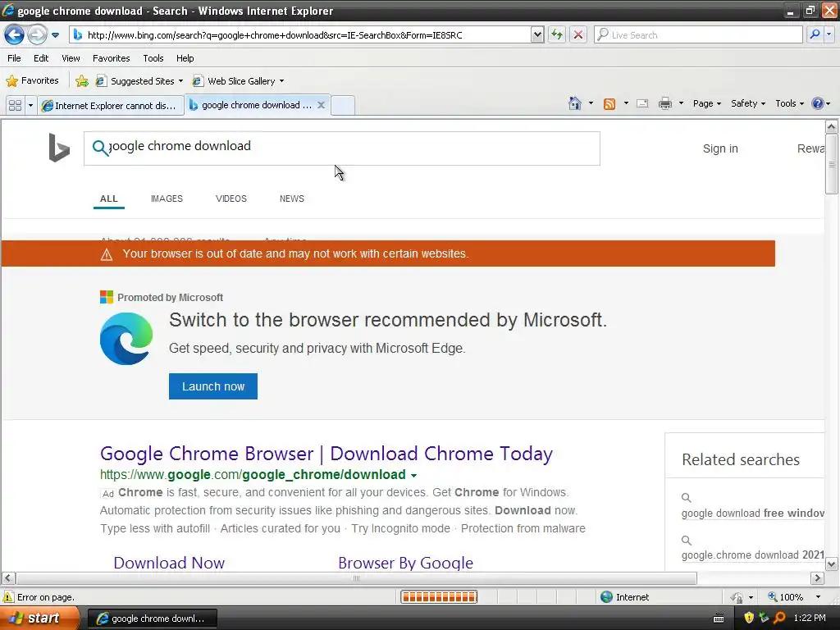Expand the dropdown arrow beside google.com URL
Viewport: 840px width, 630px height.
tap(413, 476)
